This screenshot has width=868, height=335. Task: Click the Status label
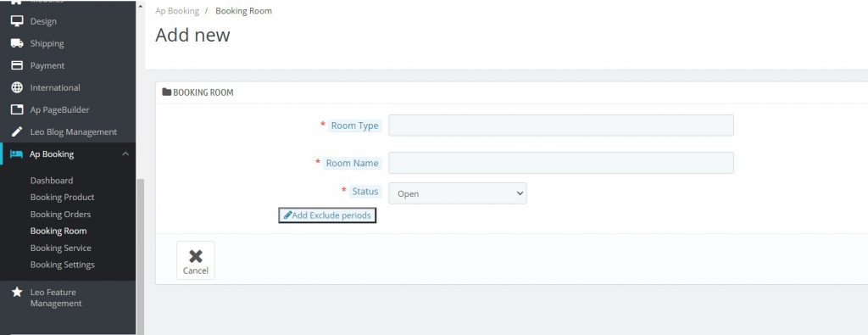pos(365,192)
